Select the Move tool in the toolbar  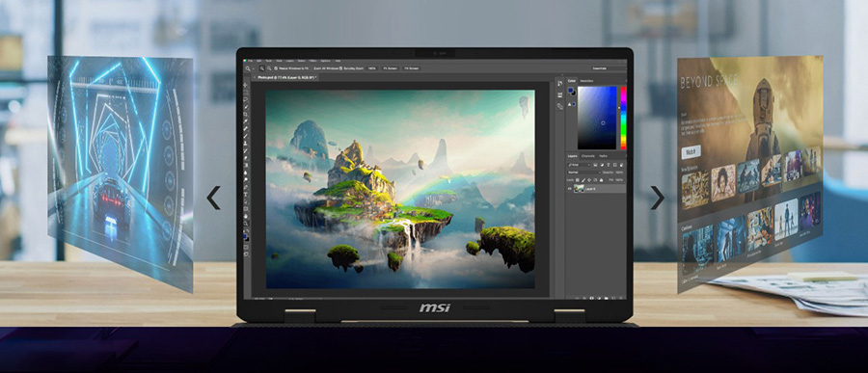pos(246,85)
